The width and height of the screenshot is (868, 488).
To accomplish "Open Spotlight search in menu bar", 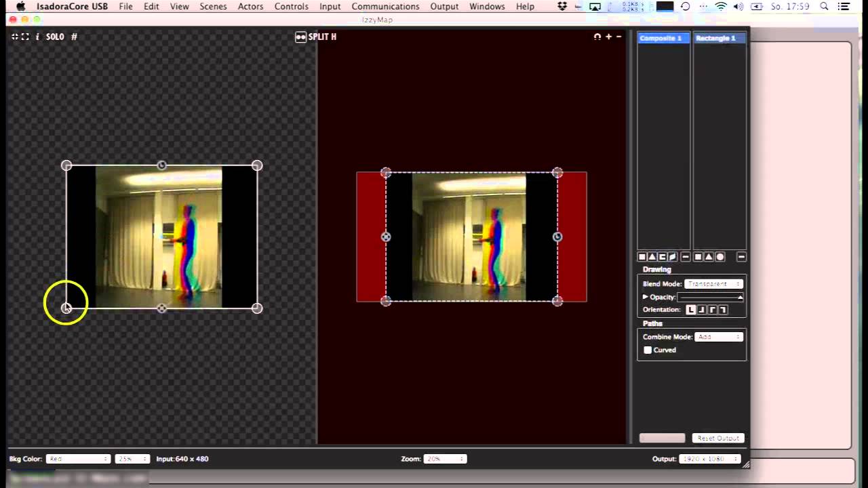I will 825,6.
